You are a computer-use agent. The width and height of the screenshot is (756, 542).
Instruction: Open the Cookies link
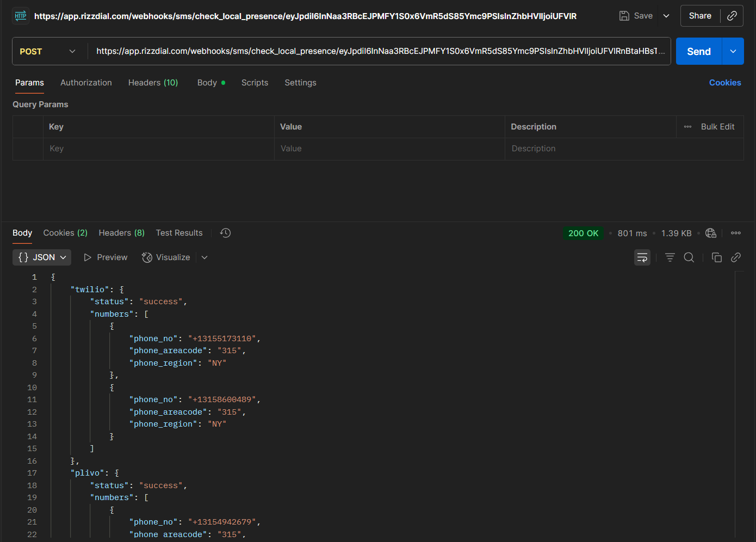725,83
